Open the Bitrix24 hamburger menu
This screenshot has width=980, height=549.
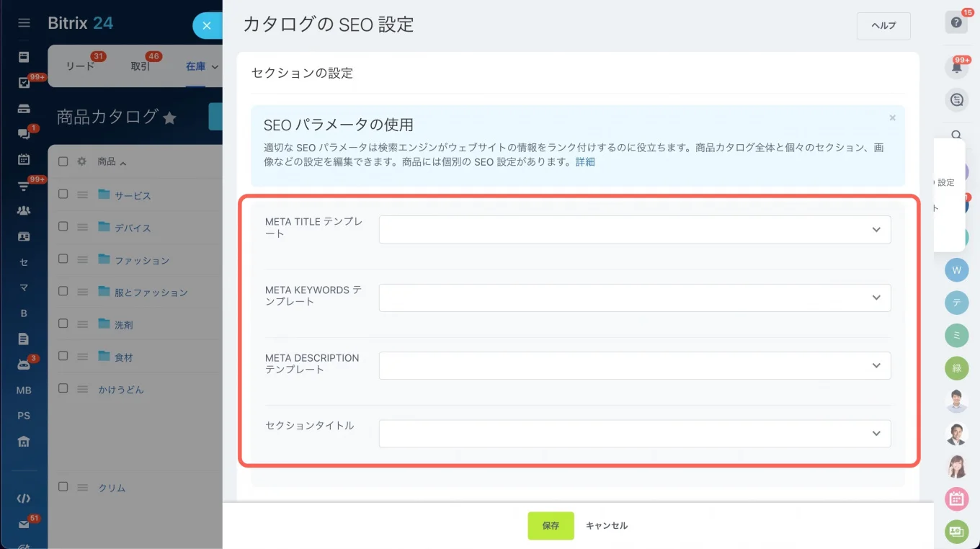tap(24, 22)
